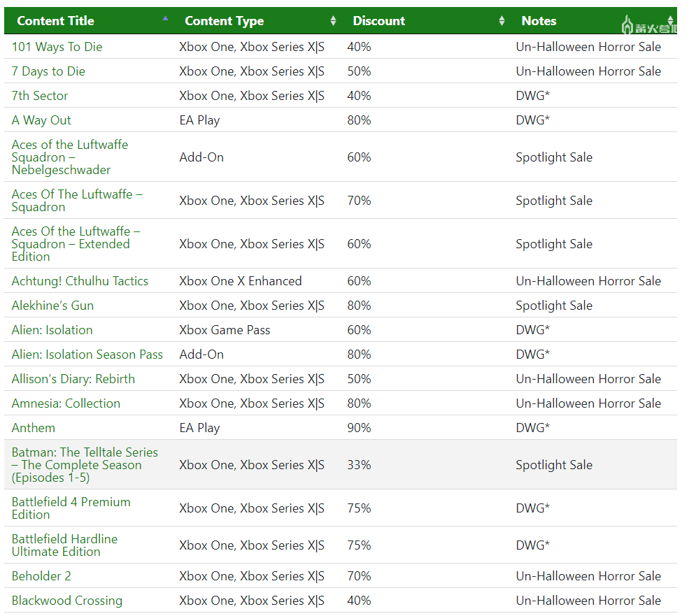Screen dimensions: 696x616
Task: Select 70% discount in Beholder 2 row
Action: point(359,576)
